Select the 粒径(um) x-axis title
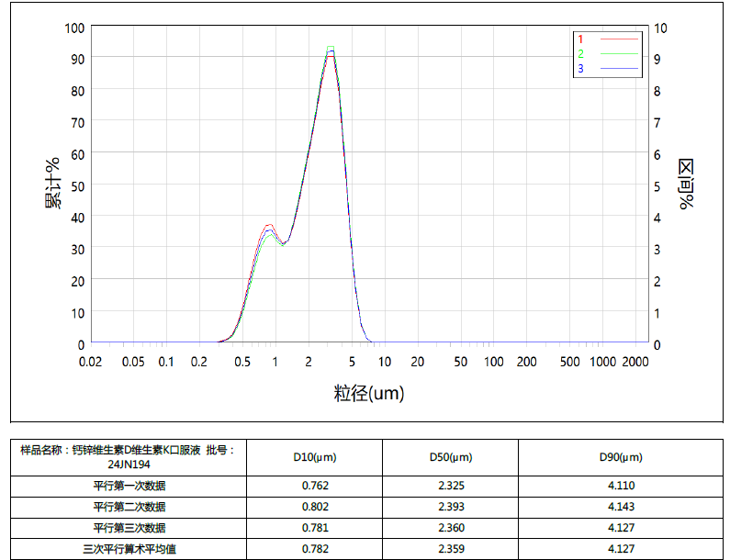This screenshot has height=560, width=730. click(x=368, y=394)
